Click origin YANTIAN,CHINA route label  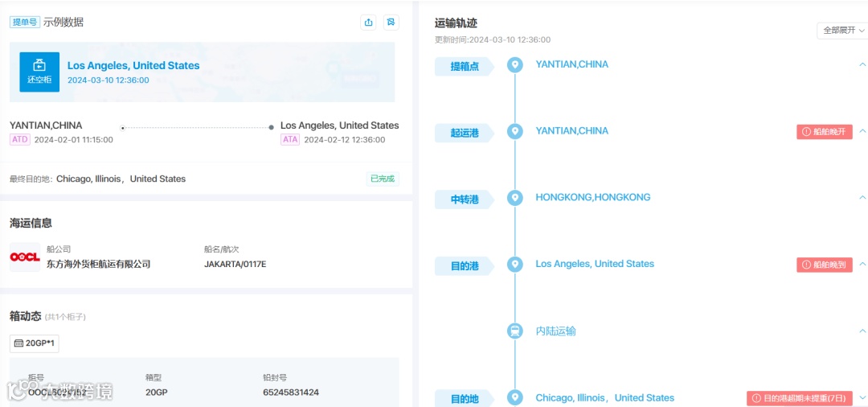(x=46, y=125)
